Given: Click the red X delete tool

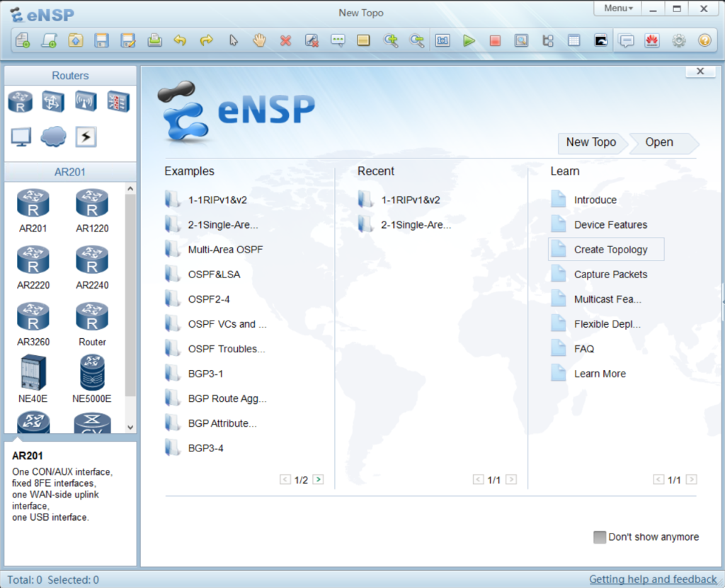Looking at the screenshot, I should click(x=286, y=40).
